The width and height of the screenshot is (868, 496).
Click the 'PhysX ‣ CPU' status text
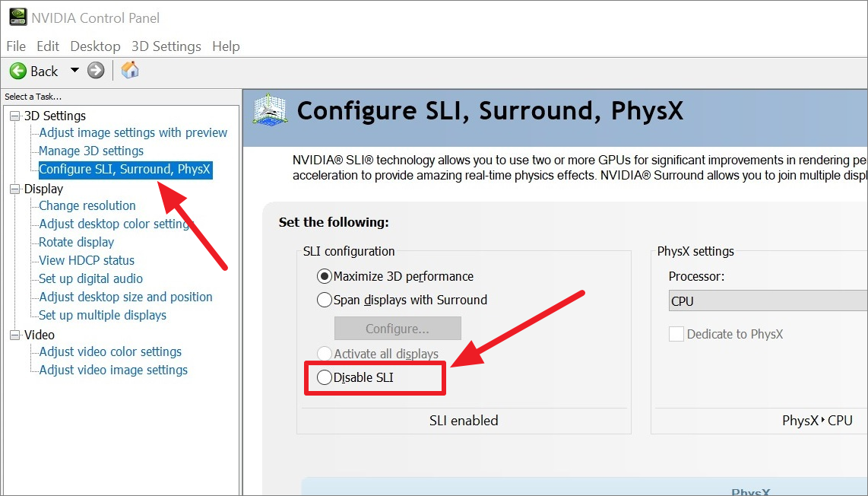coord(817,421)
